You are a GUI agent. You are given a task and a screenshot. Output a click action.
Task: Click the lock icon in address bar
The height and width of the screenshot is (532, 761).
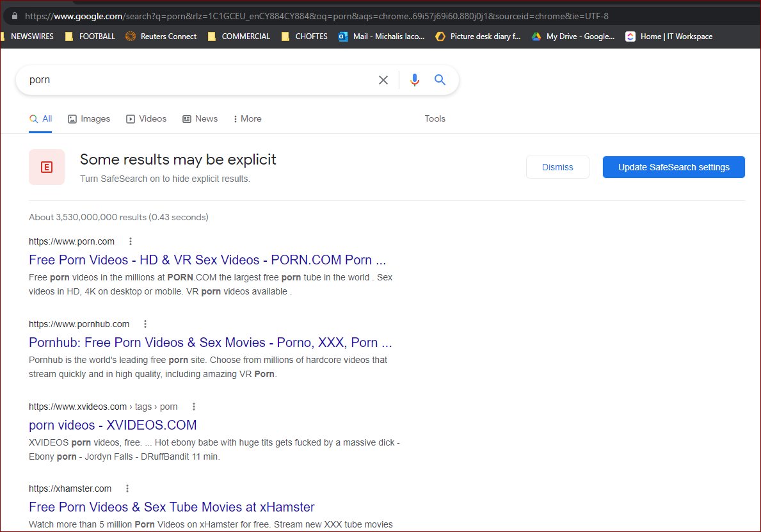[x=15, y=16]
